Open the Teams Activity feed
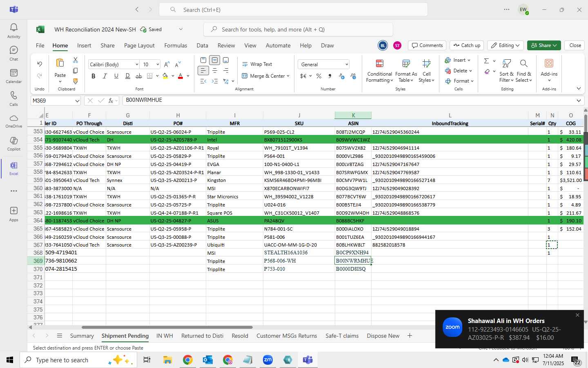 [x=13, y=31]
